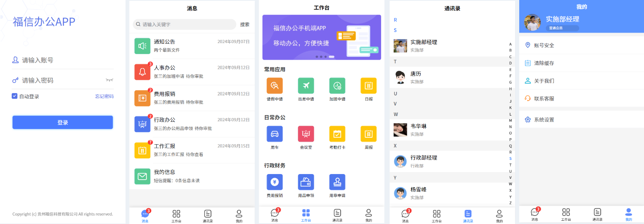
Task: Switch to 通讯录 tab in 工作台 screen
Action: tap(337, 215)
